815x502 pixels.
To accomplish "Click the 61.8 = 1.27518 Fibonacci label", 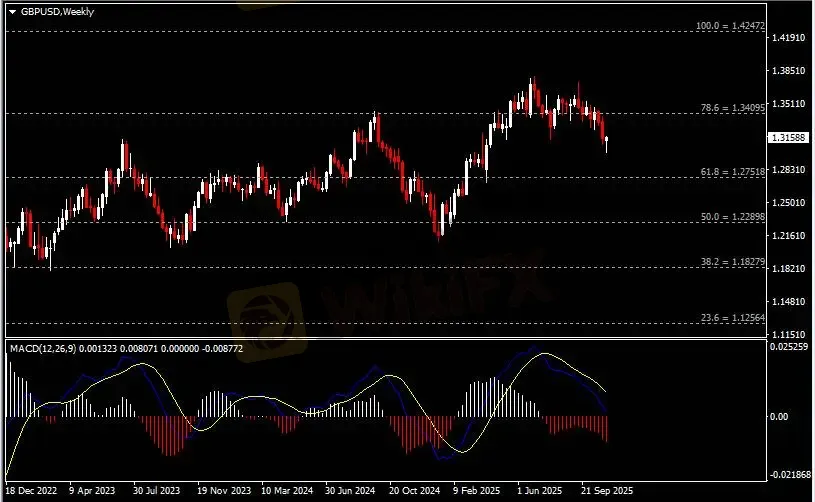I will coord(733,172).
